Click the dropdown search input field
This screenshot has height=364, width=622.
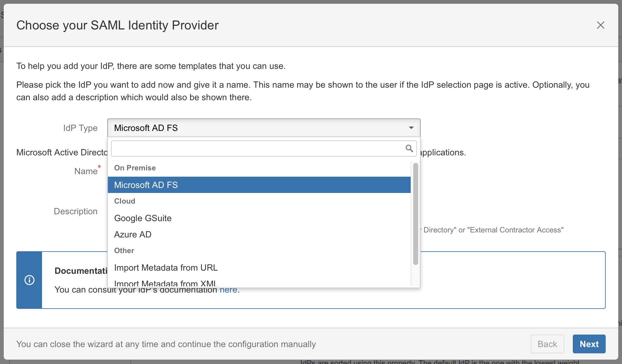264,148
